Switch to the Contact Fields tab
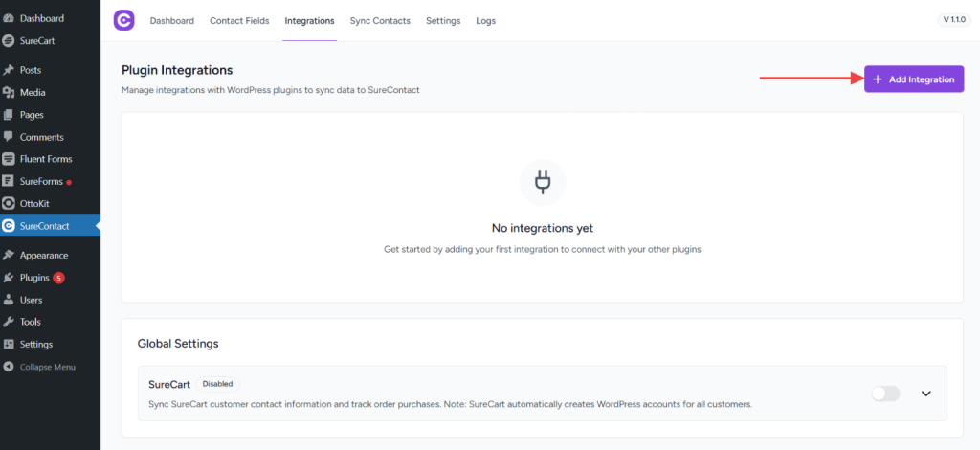This screenshot has height=450, width=980. tap(239, 21)
